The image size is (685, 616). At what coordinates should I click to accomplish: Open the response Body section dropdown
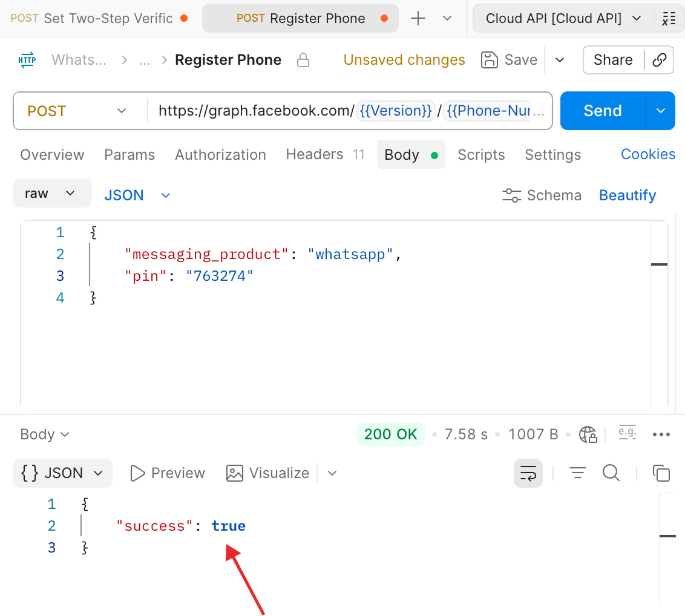(x=45, y=434)
